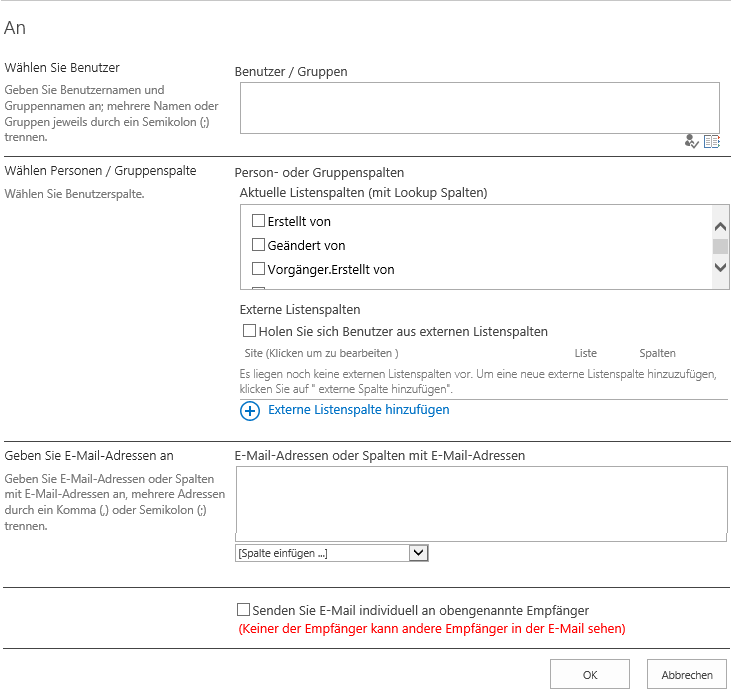Enable 'Senden Sie E-Mail individuell' option
The width and height of the screenshot is (731, 698).
(x=244, y=610)
